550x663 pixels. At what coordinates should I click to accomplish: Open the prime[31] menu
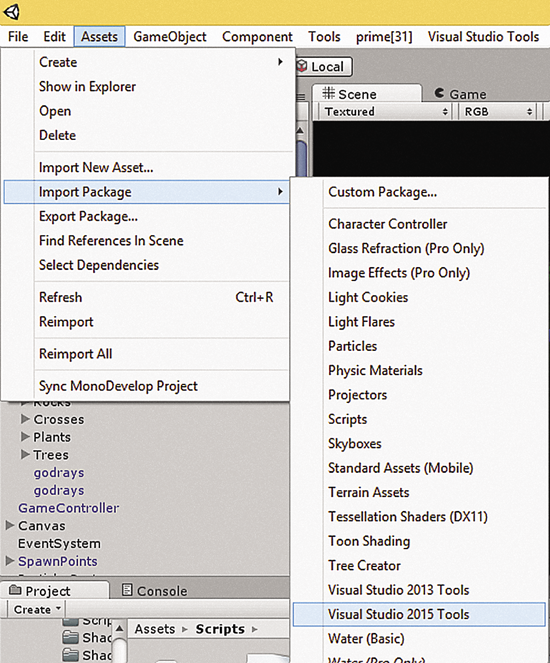click(384, 37)
